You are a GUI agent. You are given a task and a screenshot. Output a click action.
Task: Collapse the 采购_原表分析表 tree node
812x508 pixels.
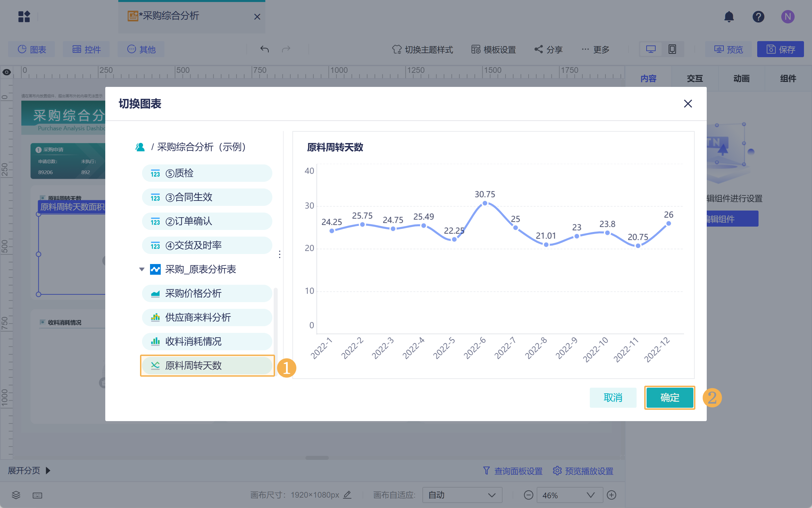(142, 269)
